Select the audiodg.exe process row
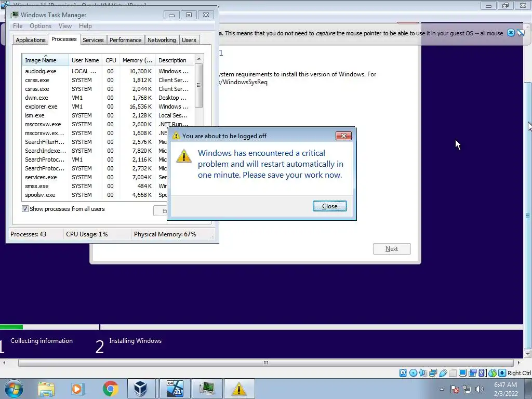Screen dimensions: 532x399 (x=108, y=71)
